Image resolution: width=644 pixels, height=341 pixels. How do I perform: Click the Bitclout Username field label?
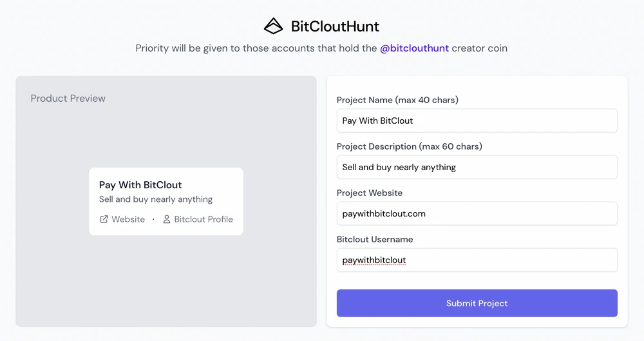click(x=375, y=239)
